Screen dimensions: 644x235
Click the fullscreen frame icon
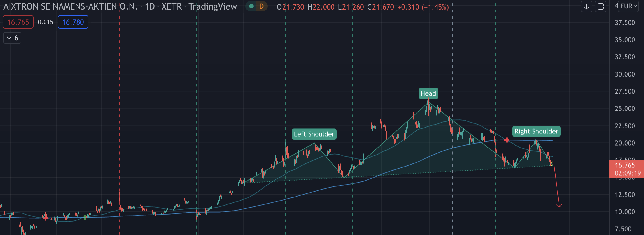pyautogui.click(x=600, y=6)
